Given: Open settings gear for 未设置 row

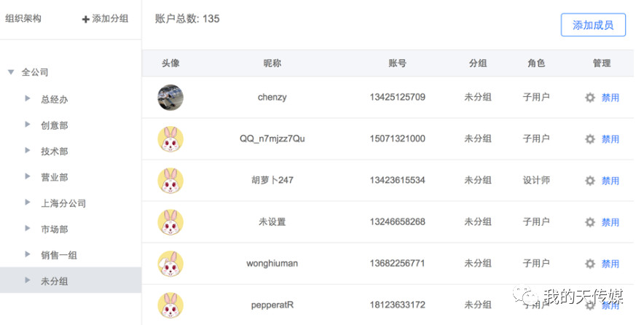Looking at the screenshot, I should (x=590, y=222).
